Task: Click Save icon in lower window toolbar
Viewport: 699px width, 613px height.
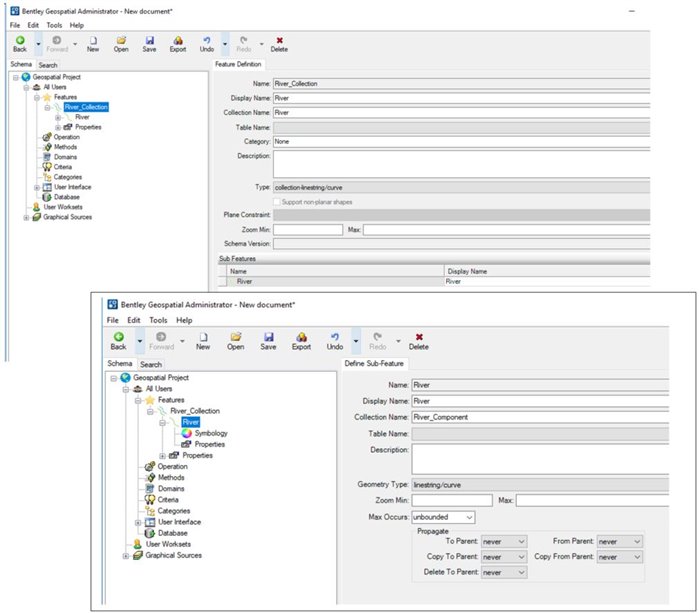Action: pyautogui.click(x=268, y=337)
